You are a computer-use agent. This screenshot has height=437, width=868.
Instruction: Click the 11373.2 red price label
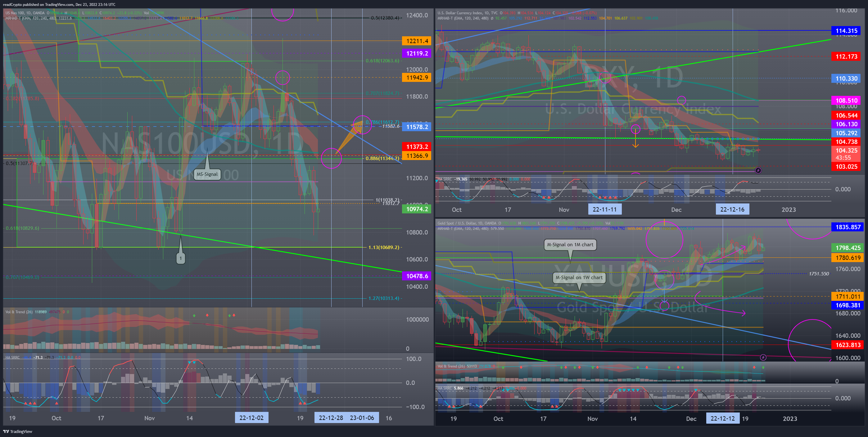click(x=417, y=147)
